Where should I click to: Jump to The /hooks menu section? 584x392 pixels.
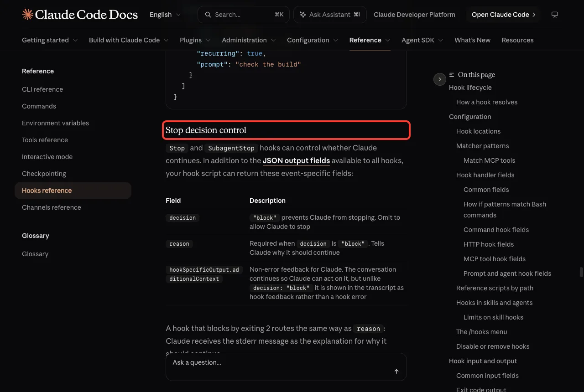click(481, 332)
